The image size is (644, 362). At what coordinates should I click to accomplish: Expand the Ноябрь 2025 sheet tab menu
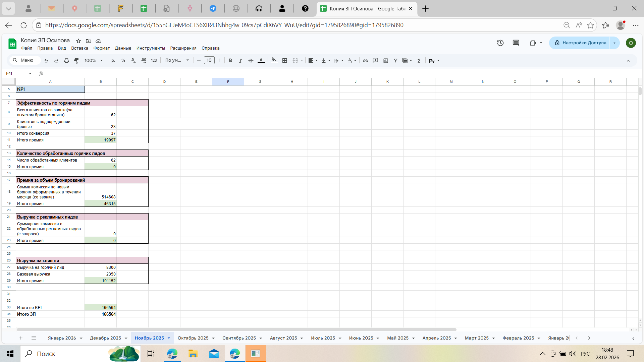169,338
